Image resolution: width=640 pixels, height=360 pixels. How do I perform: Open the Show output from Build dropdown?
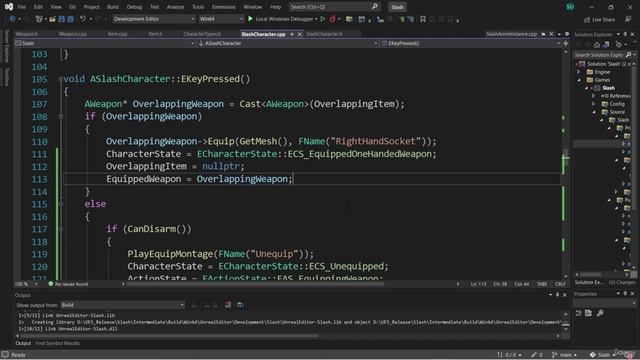(122, 305)
